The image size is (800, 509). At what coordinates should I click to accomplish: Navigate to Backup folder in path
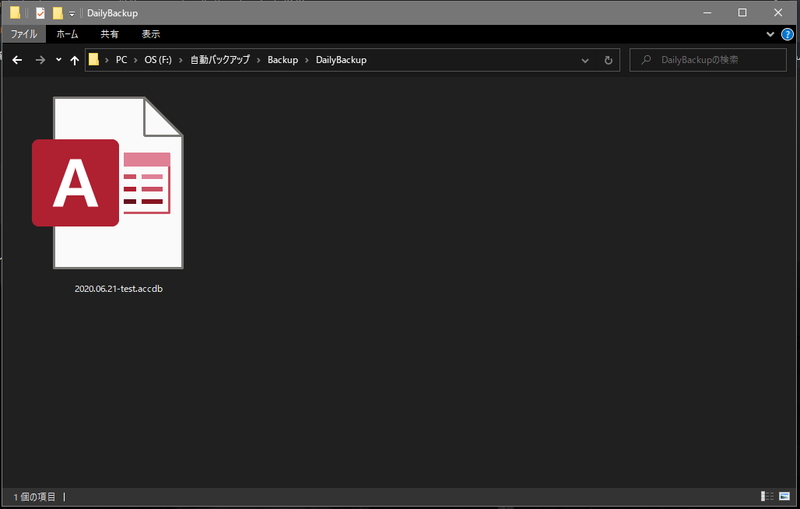click(283, 60)
